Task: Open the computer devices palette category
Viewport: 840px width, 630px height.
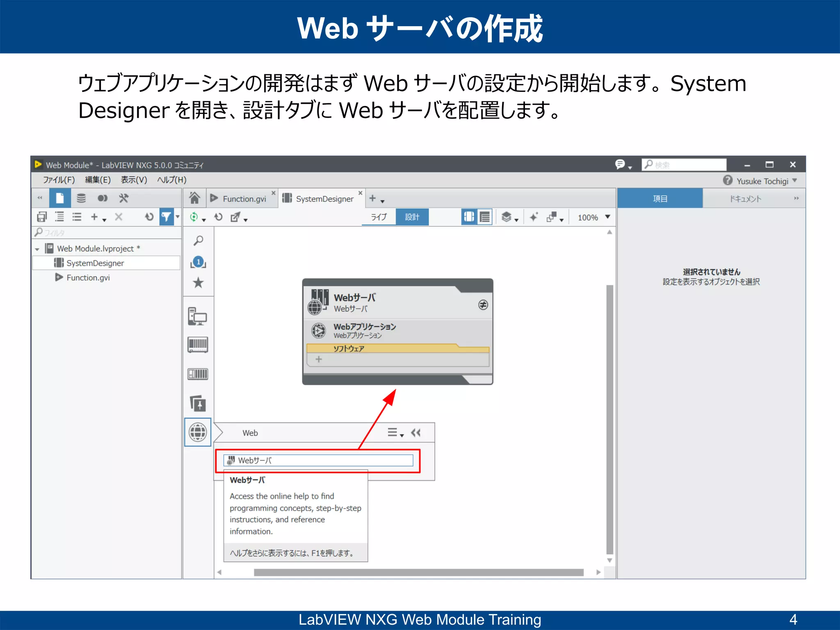Action: pos(198,316)
